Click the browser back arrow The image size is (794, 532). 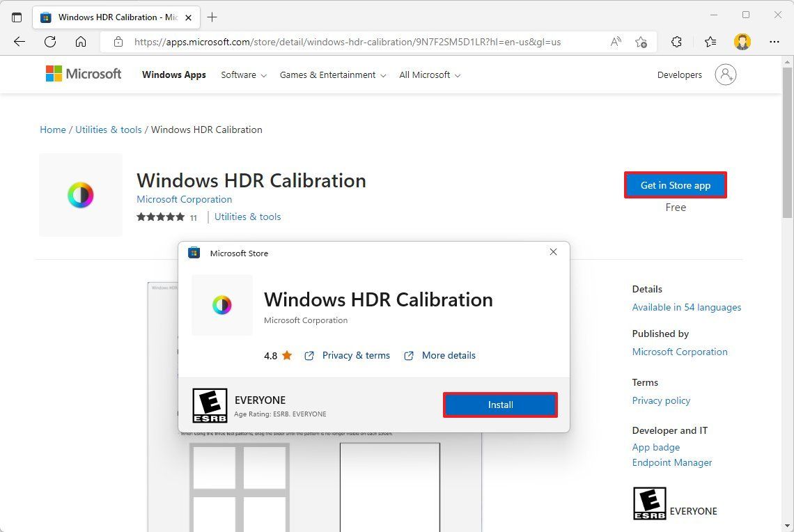20,42
